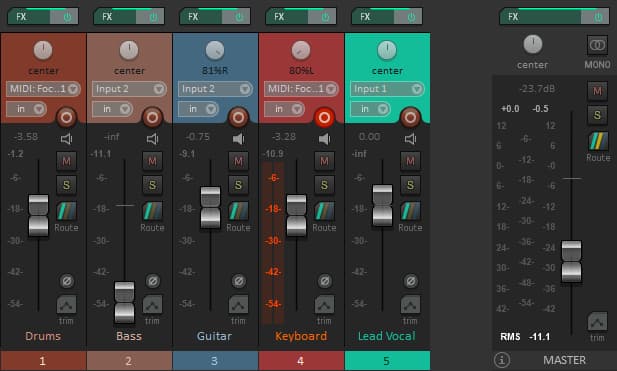Open trim envelope on Guitar track

(x=238, y=305)
